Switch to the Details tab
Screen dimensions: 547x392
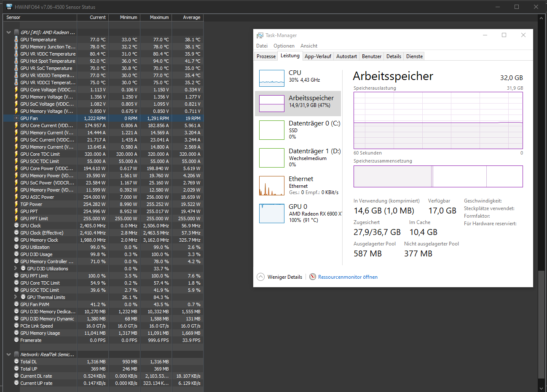(x=394, y=56)
